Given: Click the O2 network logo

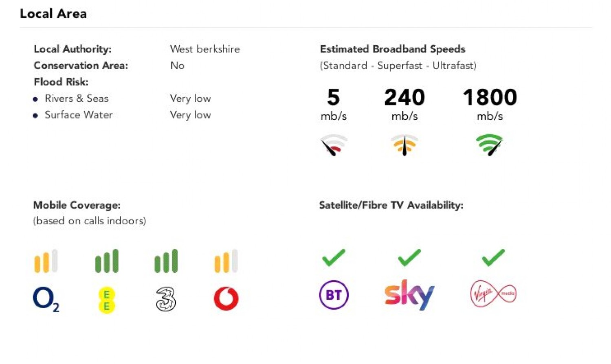Looking at the screenshot, I should point(46,299).
